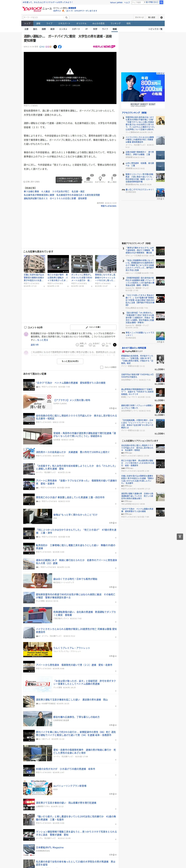Share article on Facebook icon under headline
The width and height of the screenshot is (186, 868).
60,47
